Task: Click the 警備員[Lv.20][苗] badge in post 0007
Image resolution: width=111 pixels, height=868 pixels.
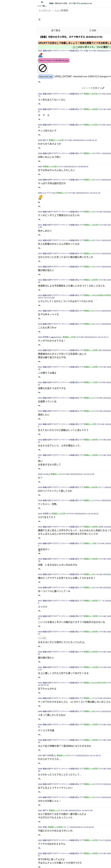Action: [50, 167]
